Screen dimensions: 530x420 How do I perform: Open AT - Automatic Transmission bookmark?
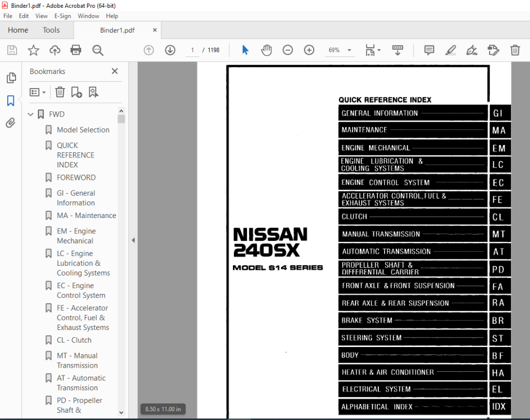(81, 383)
